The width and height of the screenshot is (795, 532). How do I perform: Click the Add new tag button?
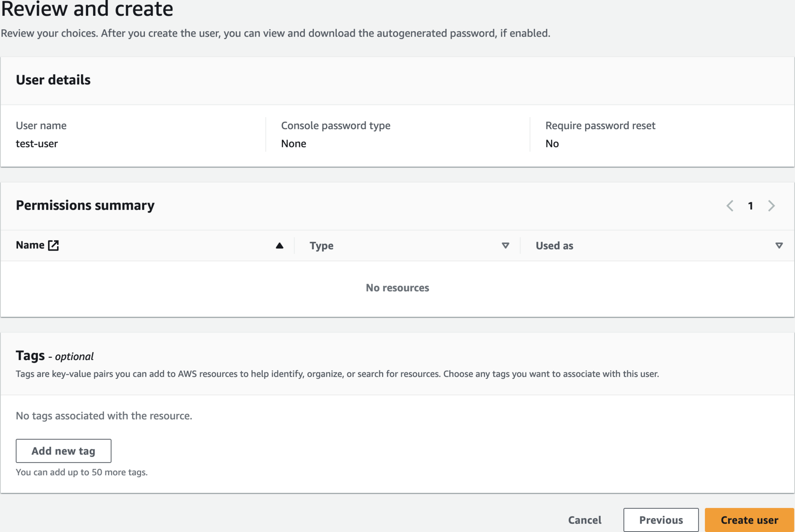(x=63, y=451)
